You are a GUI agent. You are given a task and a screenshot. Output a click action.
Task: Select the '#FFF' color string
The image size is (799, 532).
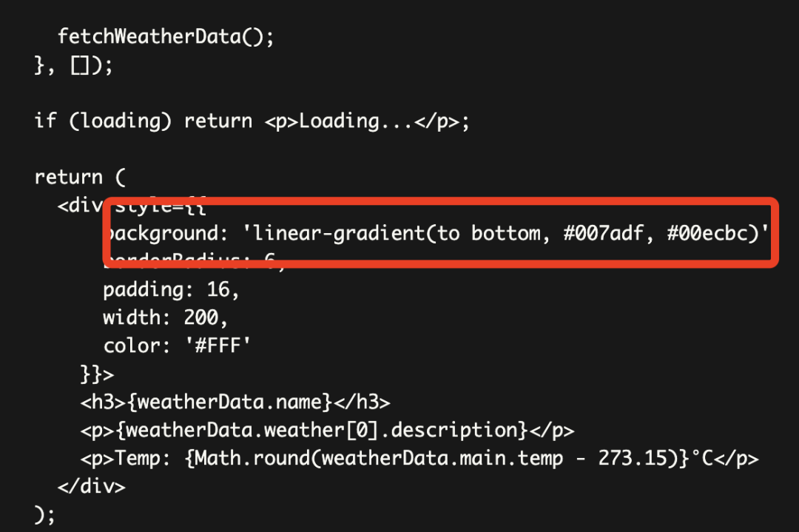(x=216, y=346)
